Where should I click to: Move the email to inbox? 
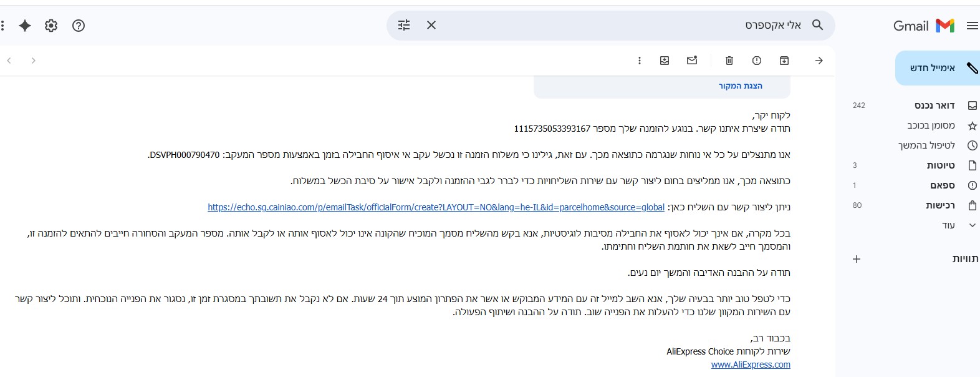(x=665, y=61)
